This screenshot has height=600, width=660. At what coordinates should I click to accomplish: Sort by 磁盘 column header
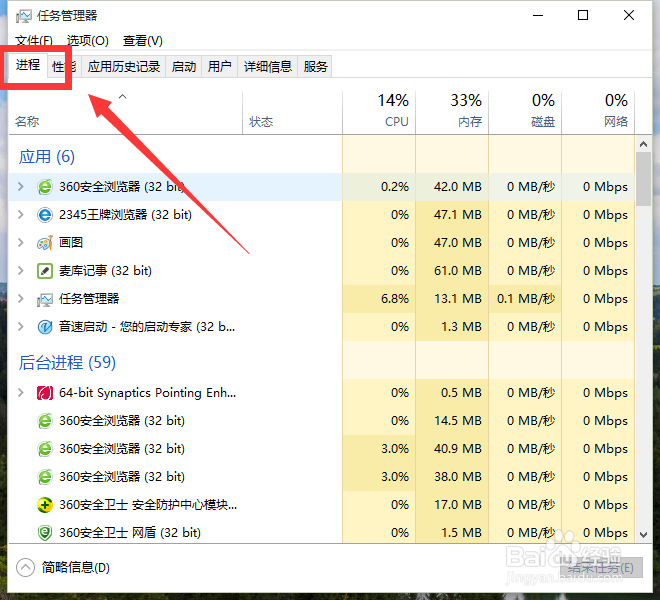point(525,113)
